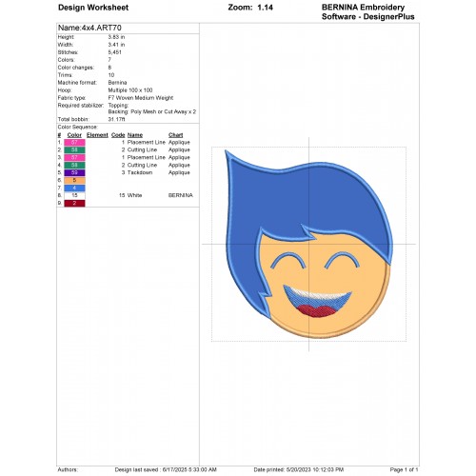Click the 'Color changes:' label
The height and width of the screenshot is (476, 476).
click(76, 68)
